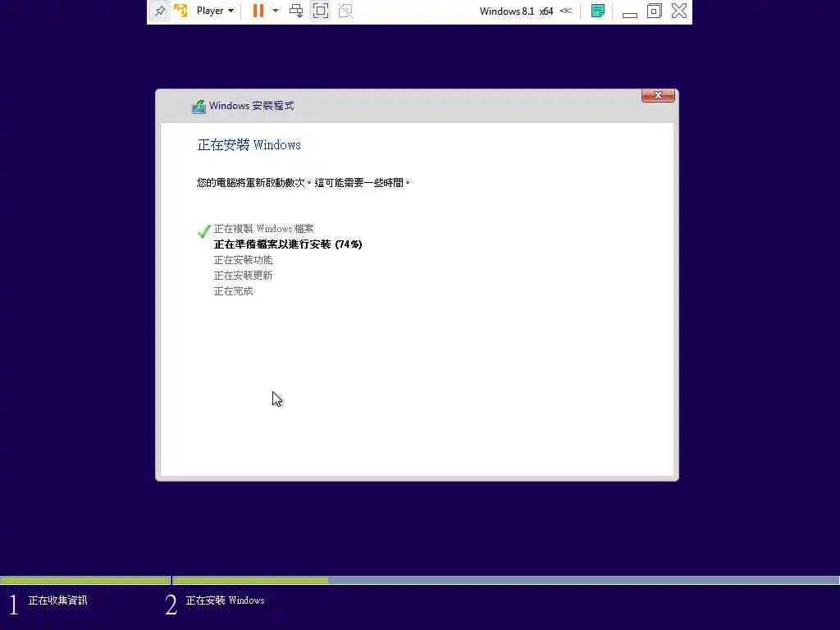
Task: Click the '正在安裝 Windows' heading
Action: pos(249,144)
